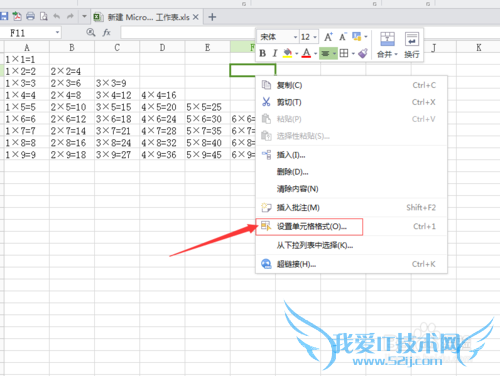
Task: Select cell containing 1×9=9
Action: click(x=27, y=155)
